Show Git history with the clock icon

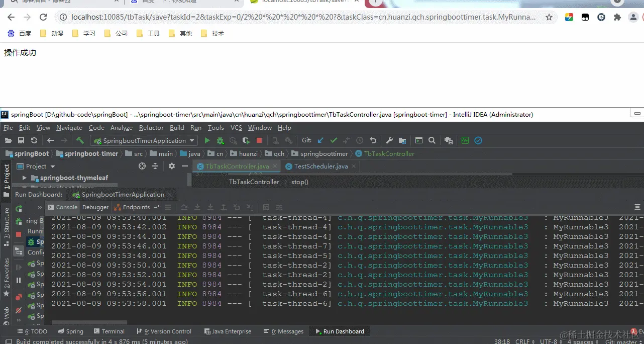tap(360, 141)
